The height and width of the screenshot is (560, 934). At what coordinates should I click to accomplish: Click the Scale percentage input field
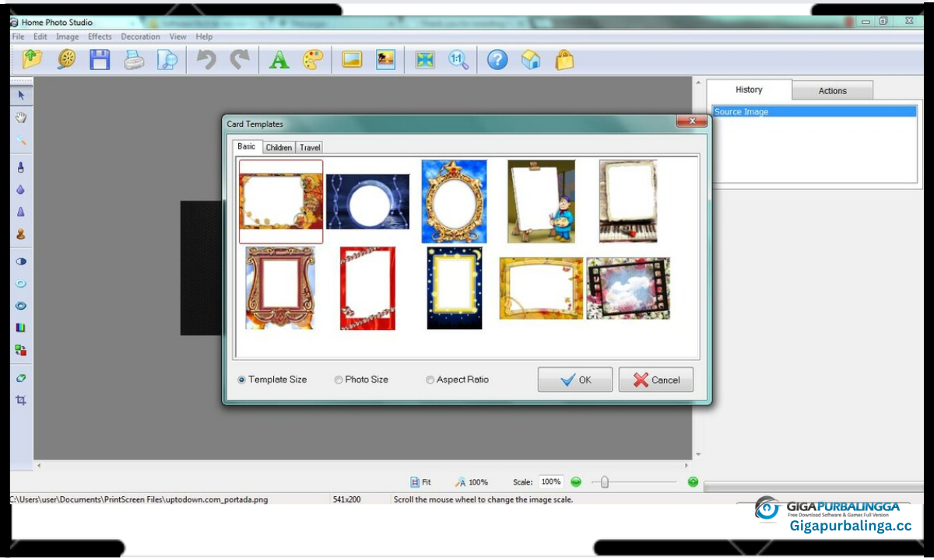click(551, 482)
